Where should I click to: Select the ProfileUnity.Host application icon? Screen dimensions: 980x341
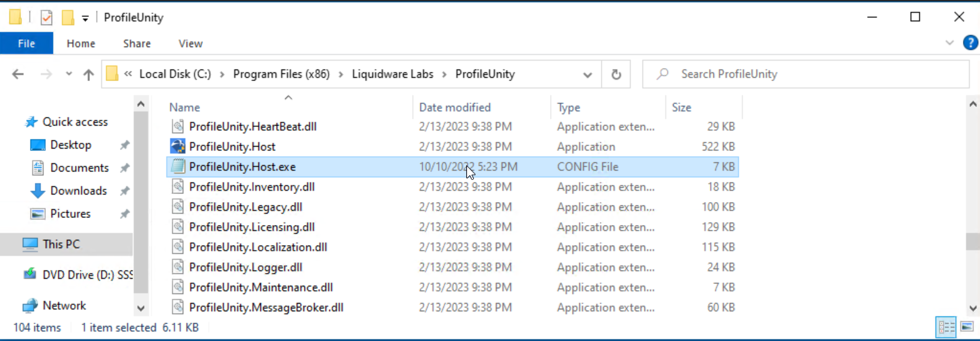[178, 146]
